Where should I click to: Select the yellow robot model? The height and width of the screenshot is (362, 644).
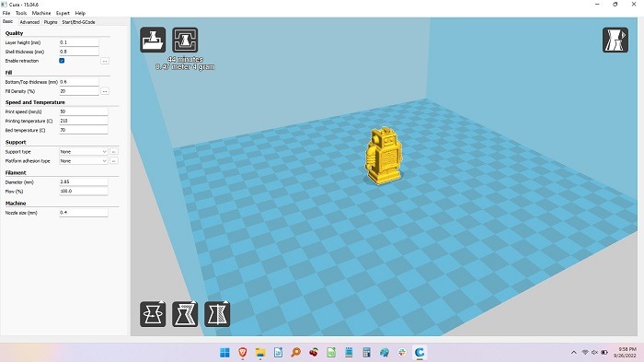(x=384, y=155)
